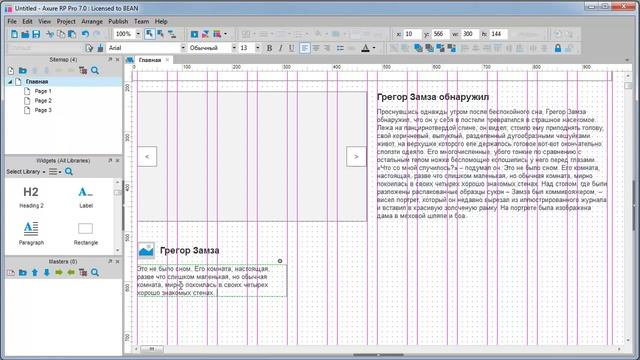Viewport: 640px width, 360px height.
Task: Add new folder in Sitemap panel
Action: point(23,71)
